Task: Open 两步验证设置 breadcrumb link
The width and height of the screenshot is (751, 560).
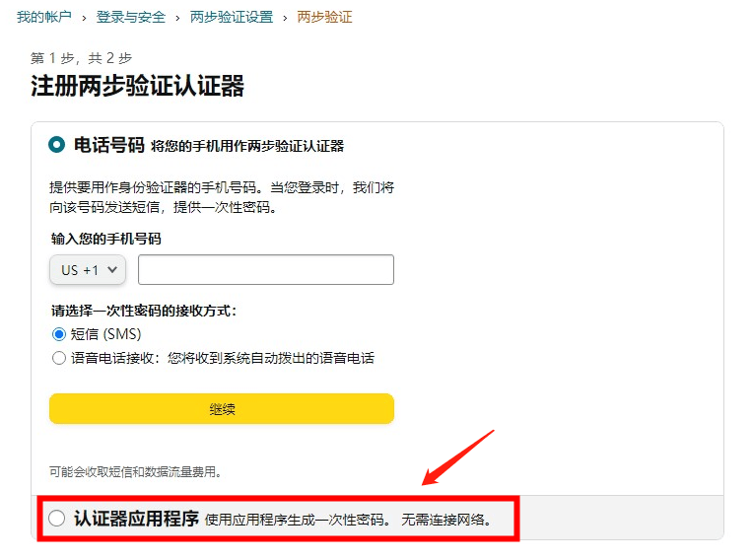Action: [x=232, y=17]
